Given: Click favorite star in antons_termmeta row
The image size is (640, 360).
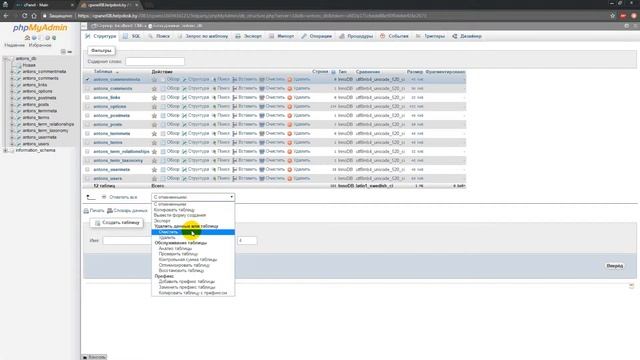Looking at the screenshot, I should click(154, 133).
